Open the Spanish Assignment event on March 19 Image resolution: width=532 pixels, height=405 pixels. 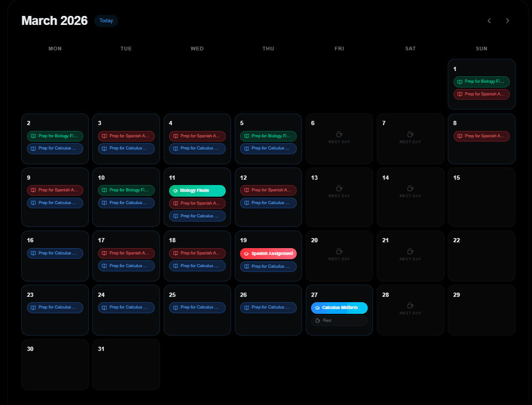click(268, 253)
